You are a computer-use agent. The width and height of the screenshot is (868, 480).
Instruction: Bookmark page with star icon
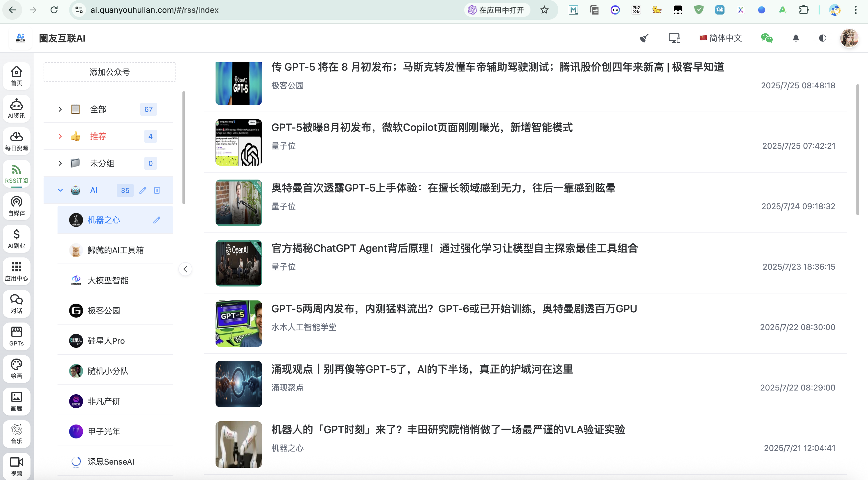[544, 10]
